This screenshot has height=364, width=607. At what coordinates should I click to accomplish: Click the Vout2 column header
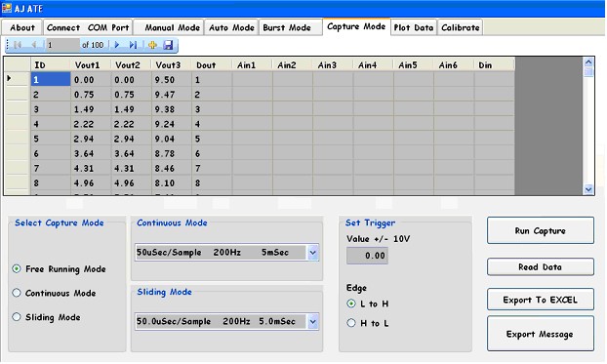pos(131,64)
